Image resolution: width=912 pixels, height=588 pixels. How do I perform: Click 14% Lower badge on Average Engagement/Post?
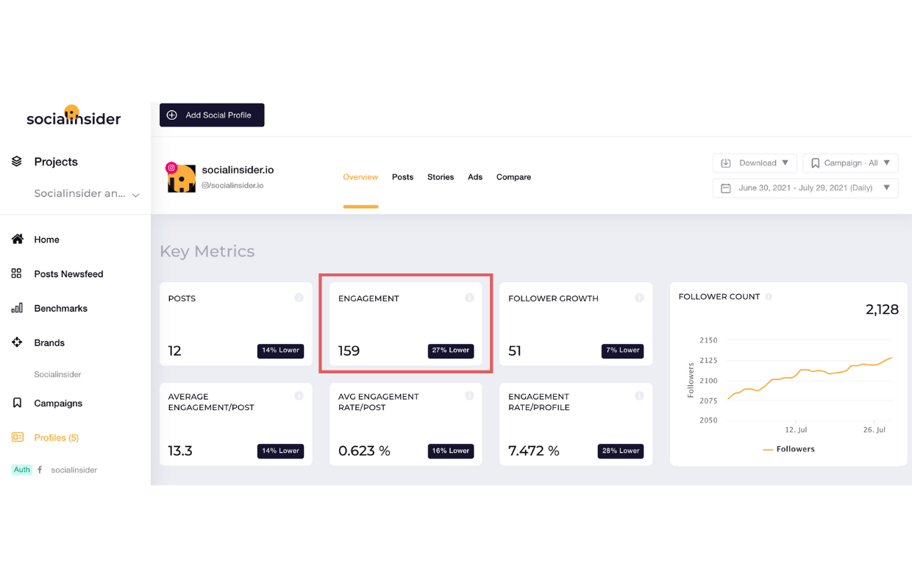pyautogui.click(x=280, y=451)
